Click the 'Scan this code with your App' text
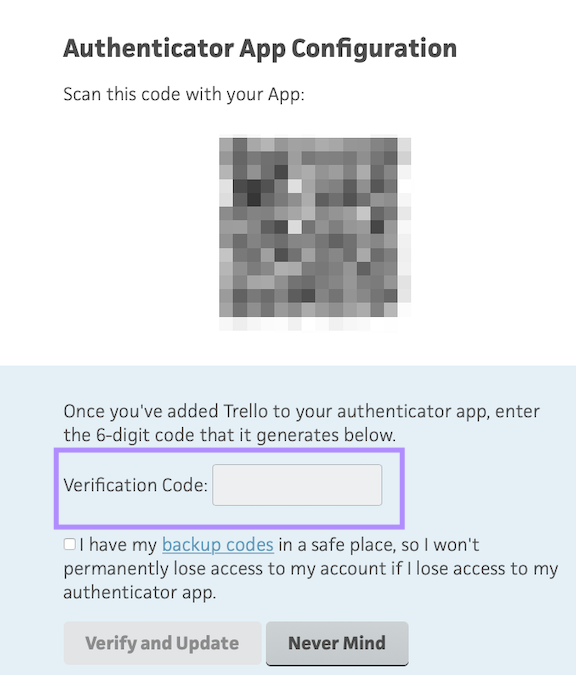 [x=184, y=94]
